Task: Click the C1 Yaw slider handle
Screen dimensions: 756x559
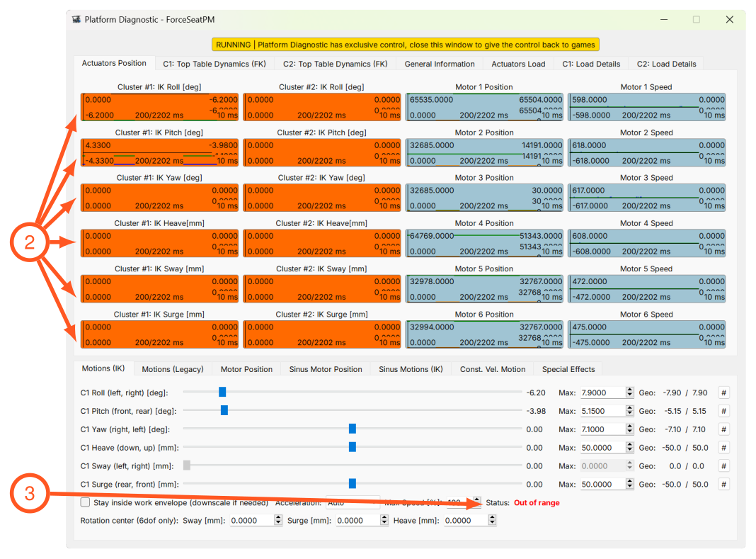Action: coord(353,429)
